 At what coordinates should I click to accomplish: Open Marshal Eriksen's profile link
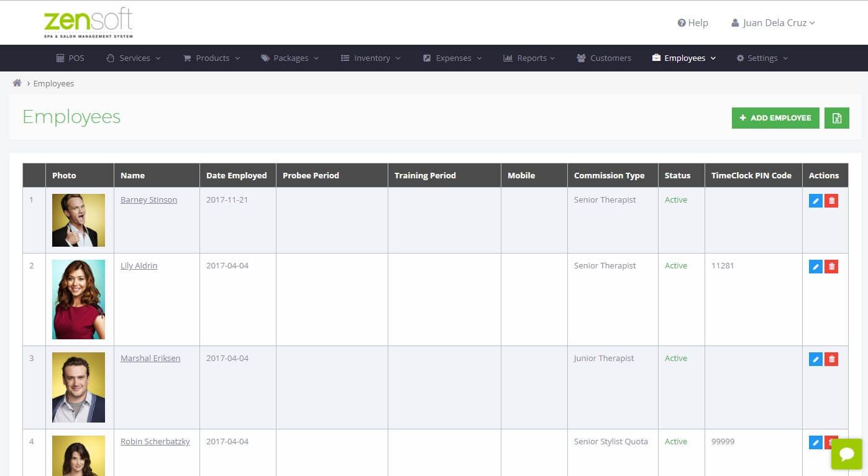click(x=150, y=359)
